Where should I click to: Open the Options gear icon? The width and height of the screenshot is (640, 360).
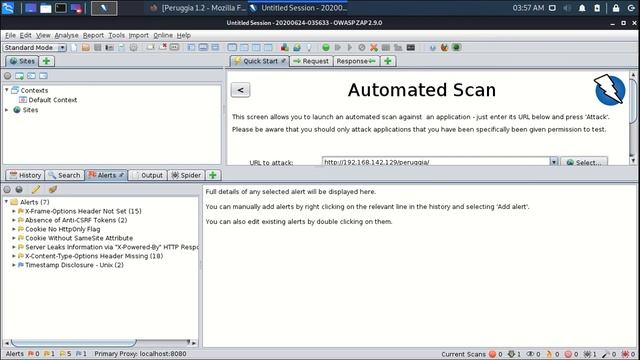tap(133, 47)
